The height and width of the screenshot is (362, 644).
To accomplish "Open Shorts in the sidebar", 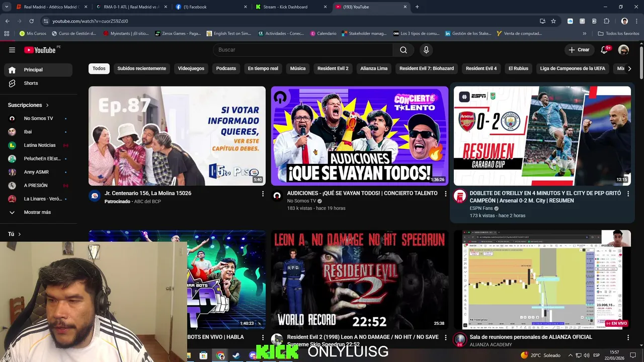I will point(38,83).
